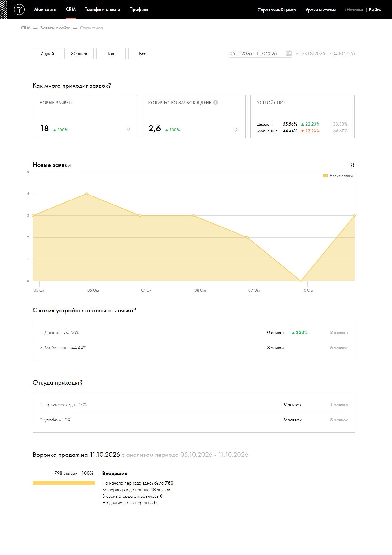This screenshot has height=555, width=392.
Task: Visit the Уроки и статьи link
Action: 320,10
